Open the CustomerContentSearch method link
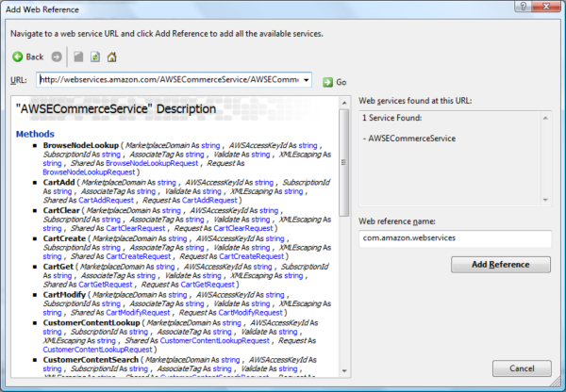 tap(91, 360)
